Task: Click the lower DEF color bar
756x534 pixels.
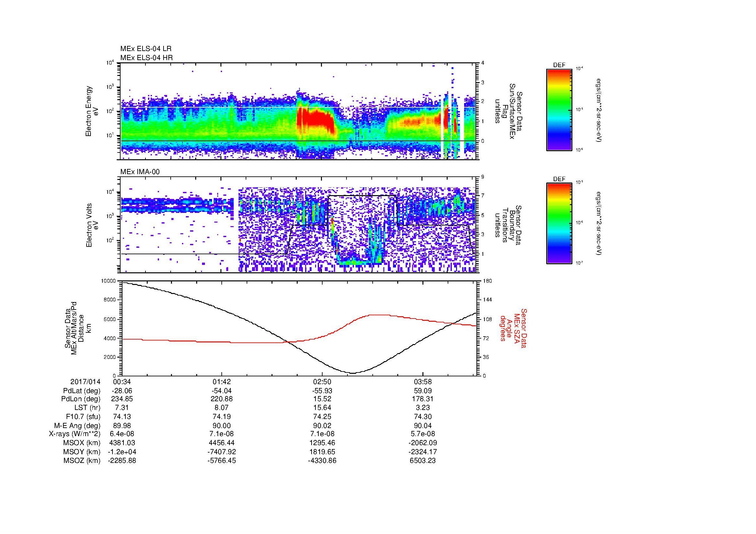Action: (559, 224)
